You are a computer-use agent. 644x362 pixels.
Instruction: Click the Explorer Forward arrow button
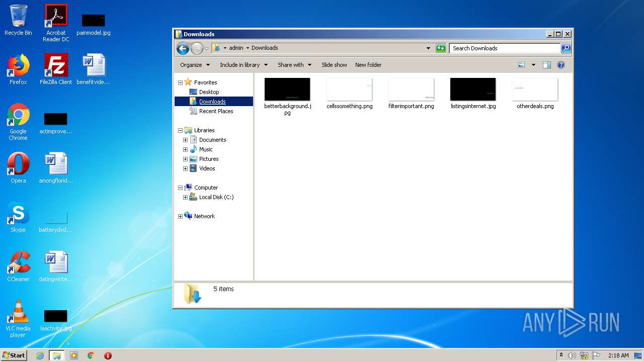pyautogui.click(x=197, y=48)
